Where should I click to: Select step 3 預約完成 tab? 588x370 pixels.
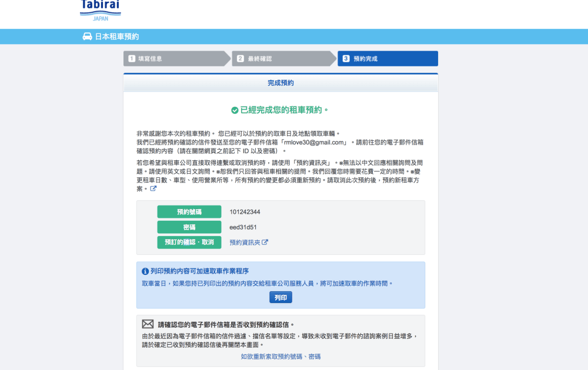387,59
